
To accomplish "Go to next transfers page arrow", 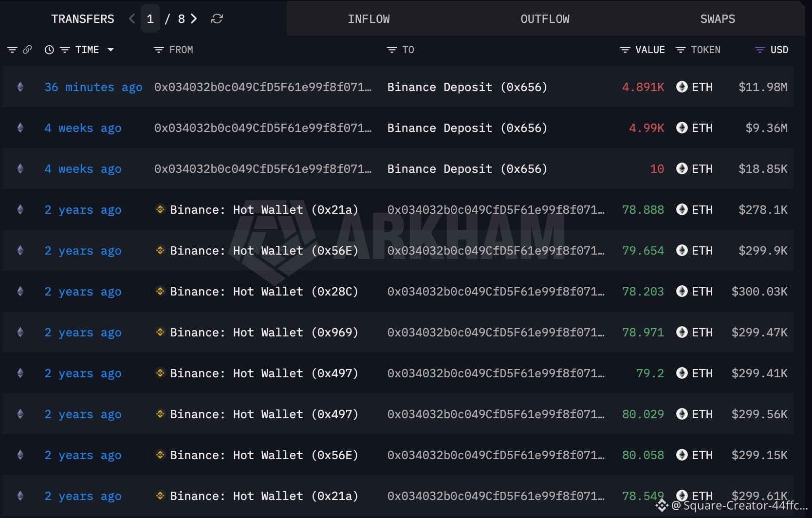I will point(194,18).
